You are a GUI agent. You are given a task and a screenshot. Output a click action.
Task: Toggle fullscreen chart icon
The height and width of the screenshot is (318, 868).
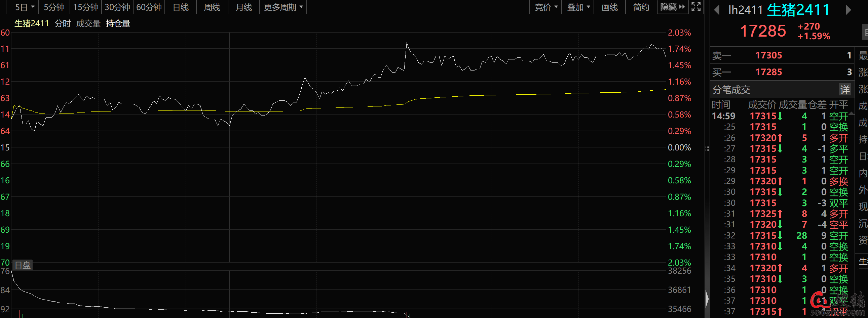[x=696, y=7]
